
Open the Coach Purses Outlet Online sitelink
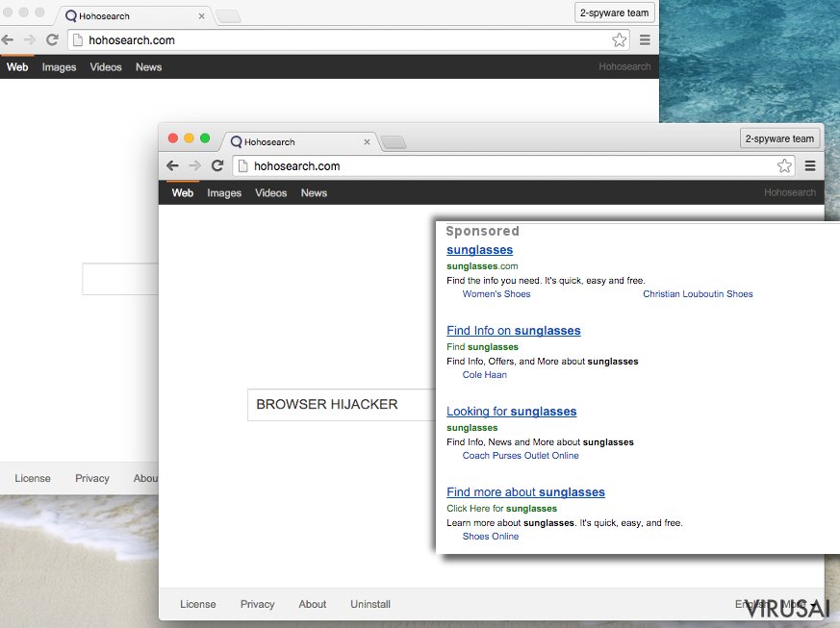pyautogui.click(x=521, y=456)
